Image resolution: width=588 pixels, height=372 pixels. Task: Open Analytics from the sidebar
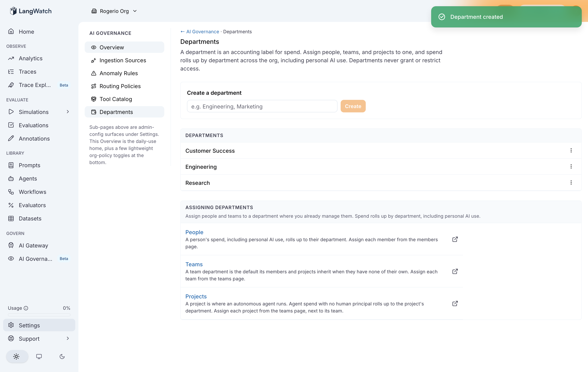(39, 58)
